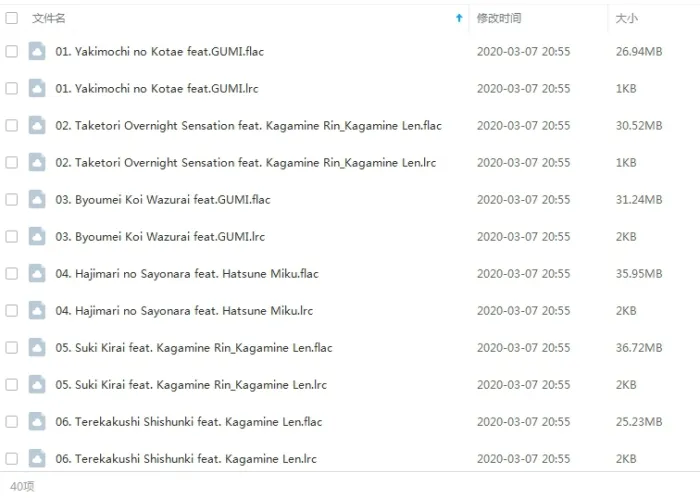700x498 pixels.
Task: Click the 31.24MB size value
Action: 639,200
